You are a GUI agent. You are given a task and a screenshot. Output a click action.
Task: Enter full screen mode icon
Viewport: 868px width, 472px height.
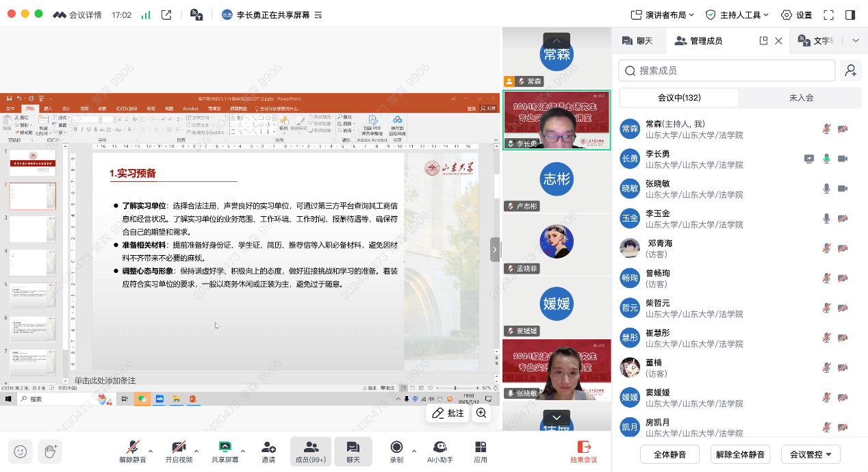click(x=828, y=14)
